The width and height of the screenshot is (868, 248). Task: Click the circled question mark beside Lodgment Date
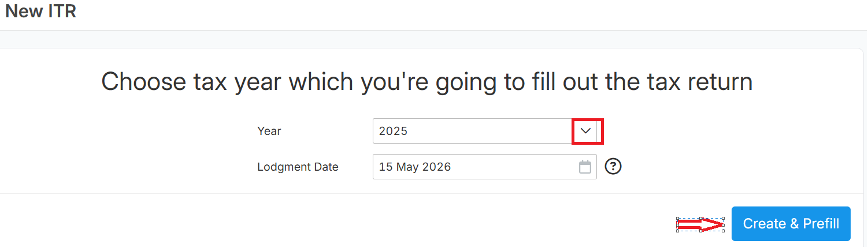tap(613, 167)
